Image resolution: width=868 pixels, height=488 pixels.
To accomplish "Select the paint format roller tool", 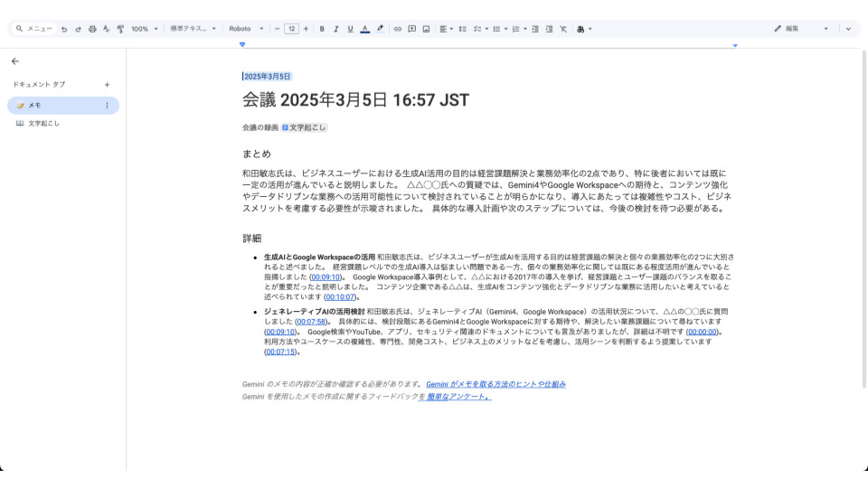I will pos(120,29).
